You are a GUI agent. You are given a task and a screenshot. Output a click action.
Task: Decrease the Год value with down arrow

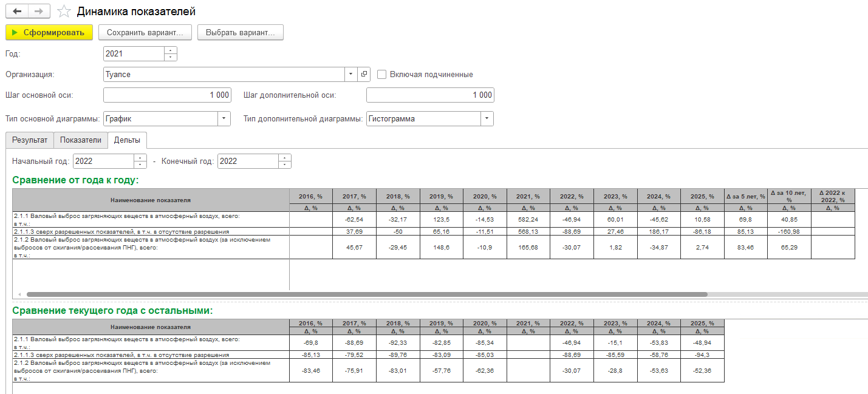[171, 57]
